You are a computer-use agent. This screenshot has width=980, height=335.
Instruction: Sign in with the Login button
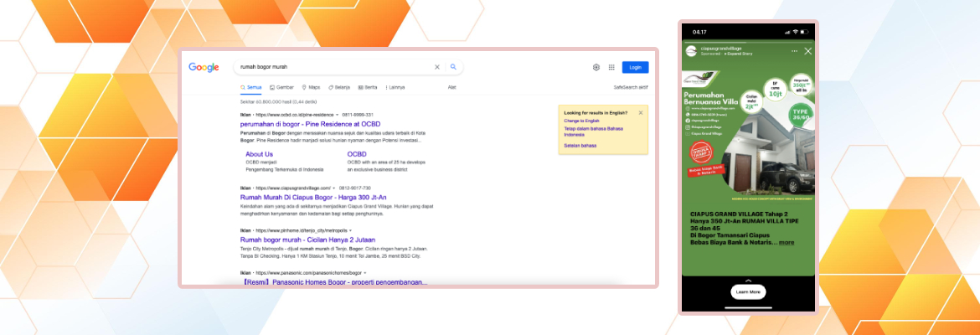click(x=635, y=68)
